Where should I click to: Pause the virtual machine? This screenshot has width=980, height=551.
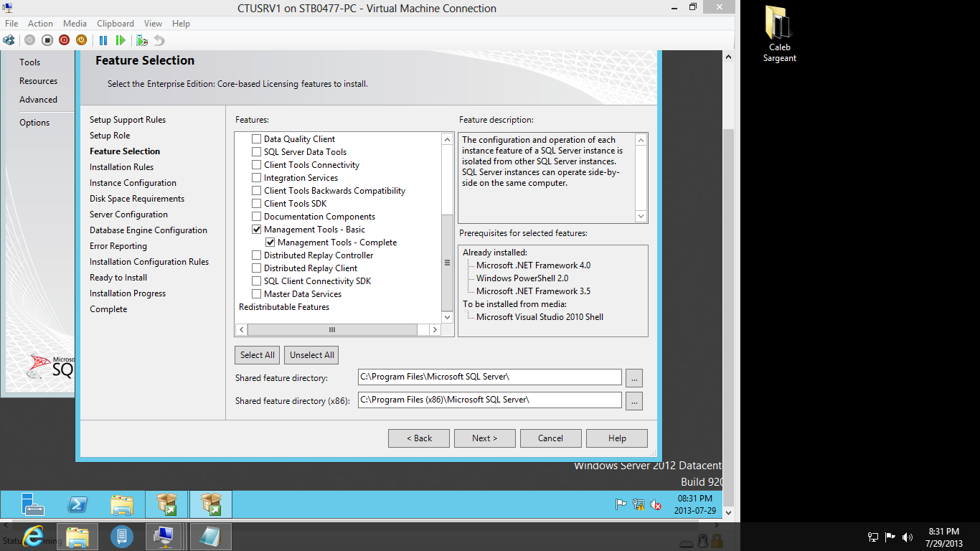(x=103, y=40)
